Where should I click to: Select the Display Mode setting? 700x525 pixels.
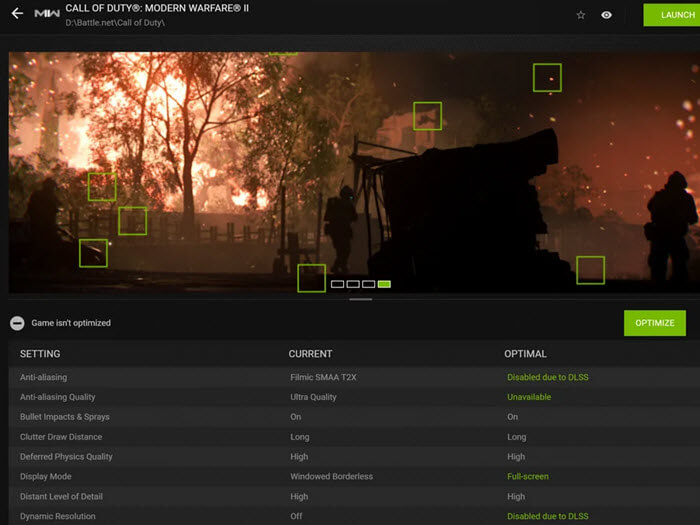click(354, 476)
